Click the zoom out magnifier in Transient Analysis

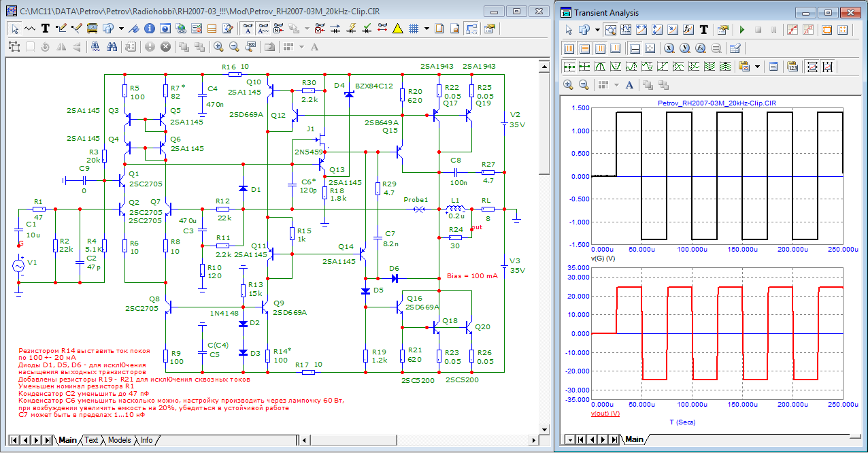(x=584, y=85)
